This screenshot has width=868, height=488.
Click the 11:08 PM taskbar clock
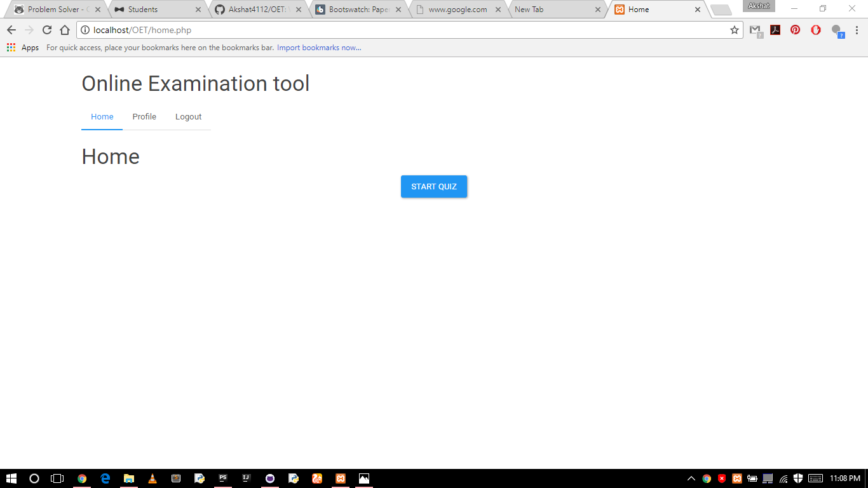(844, 478)
